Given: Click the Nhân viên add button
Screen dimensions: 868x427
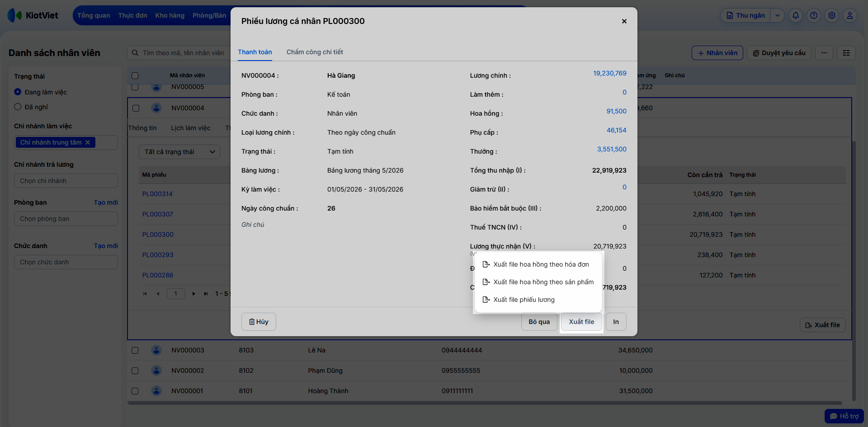Looking at the screenshot, I should point(717,53).
